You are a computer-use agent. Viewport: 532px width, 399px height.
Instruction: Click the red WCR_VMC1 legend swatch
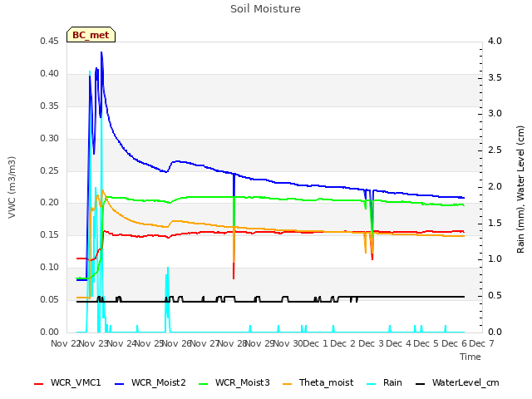[x=39, y=384]
